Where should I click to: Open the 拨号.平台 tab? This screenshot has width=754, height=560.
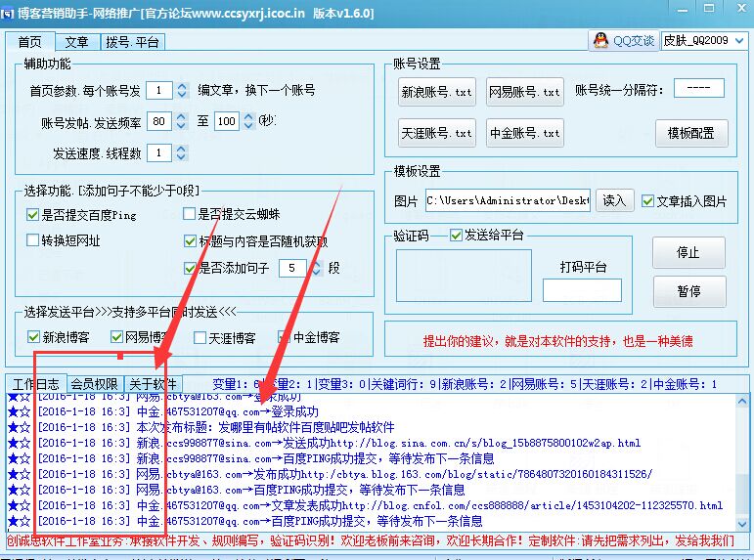click(x=132, y=42)
